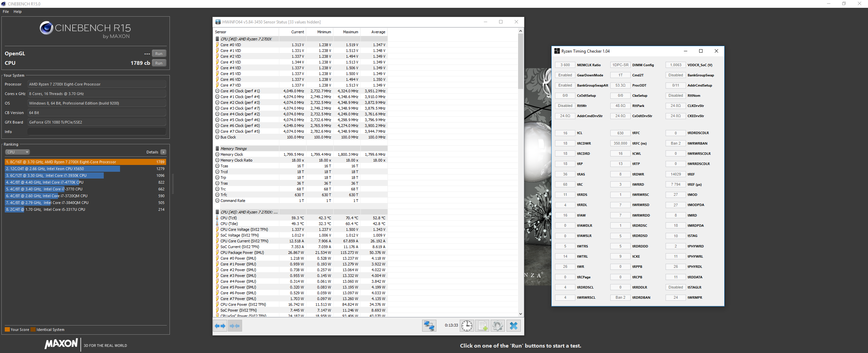This screenshot has width=868, height=353.
Task: Run the OpenGL benchmark
Action: coord(159,54)
